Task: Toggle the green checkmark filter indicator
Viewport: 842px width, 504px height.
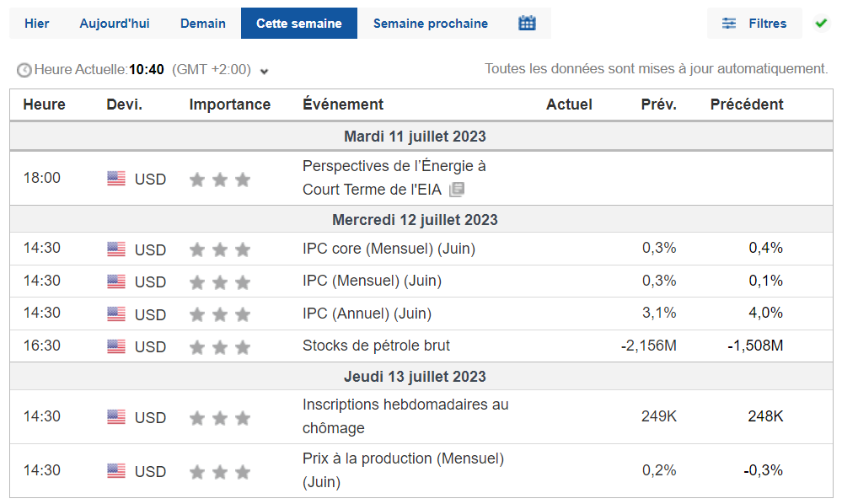Action: pos(821,23)
